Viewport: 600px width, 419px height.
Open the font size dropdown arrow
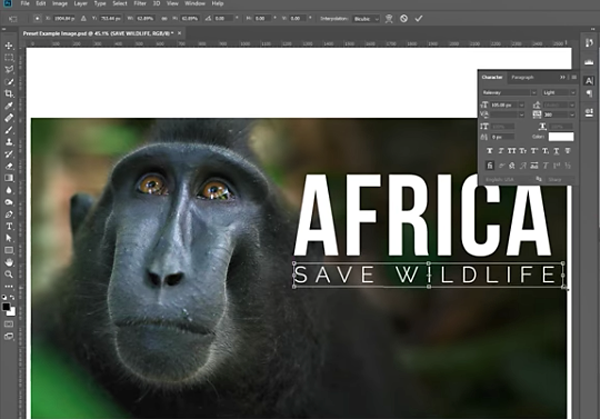click(521, 105)
